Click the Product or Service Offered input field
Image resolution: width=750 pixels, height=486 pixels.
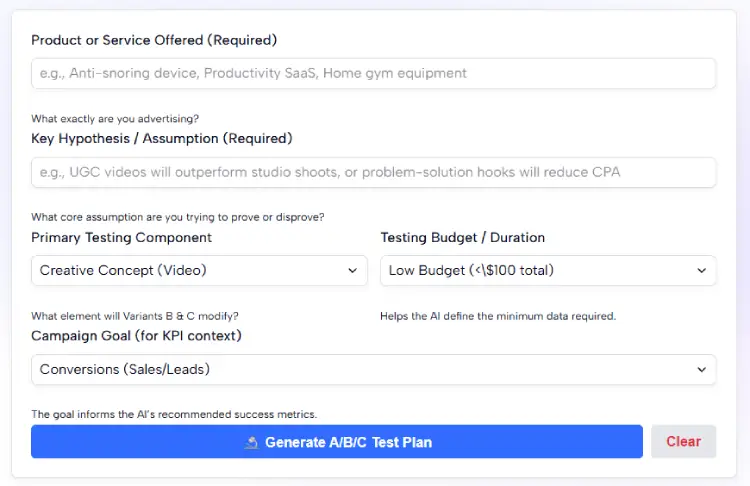(x=374, y=73)
